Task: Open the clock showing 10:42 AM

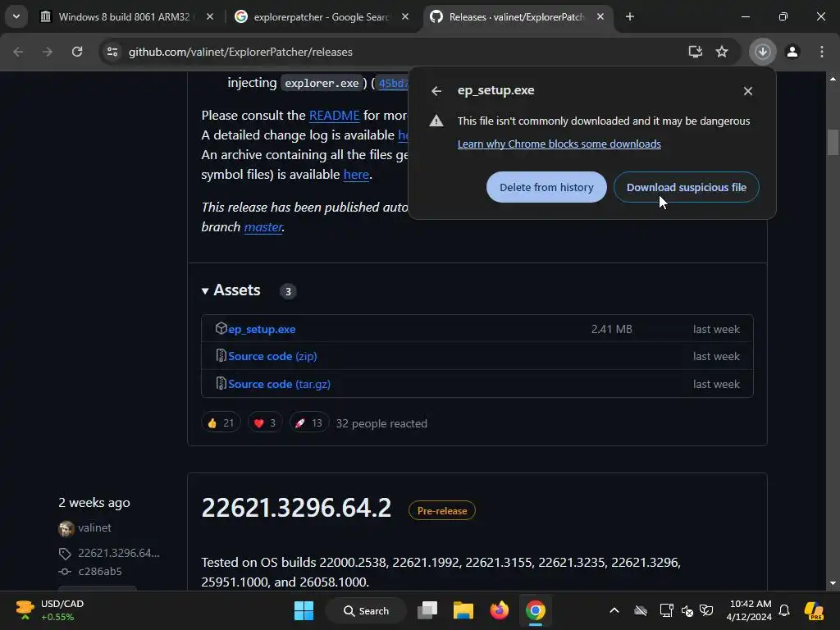Action: tap(750, 610)
